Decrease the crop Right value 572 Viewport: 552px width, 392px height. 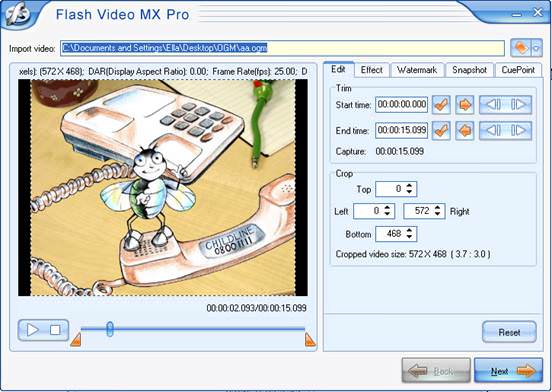pyautogui.click(x=437, y=214)
